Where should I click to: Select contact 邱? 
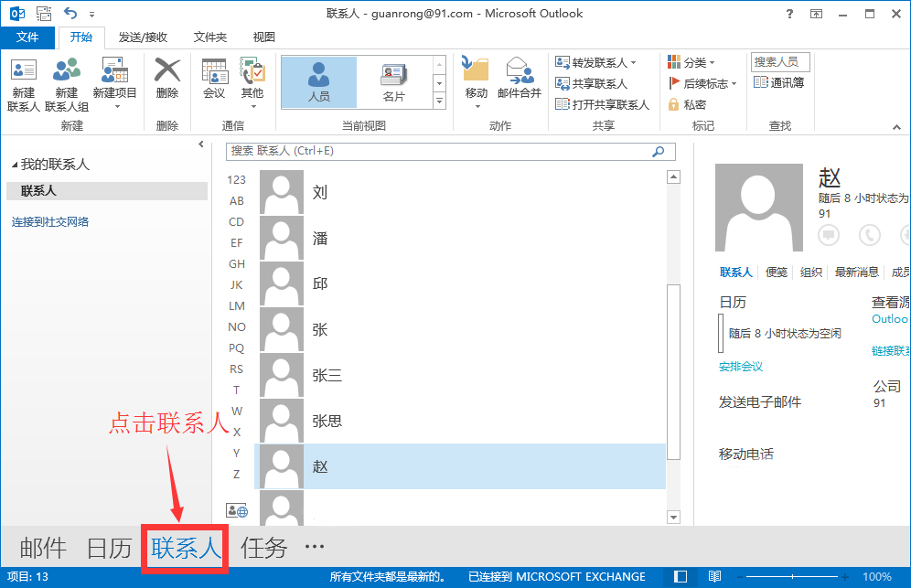(460, 283)
